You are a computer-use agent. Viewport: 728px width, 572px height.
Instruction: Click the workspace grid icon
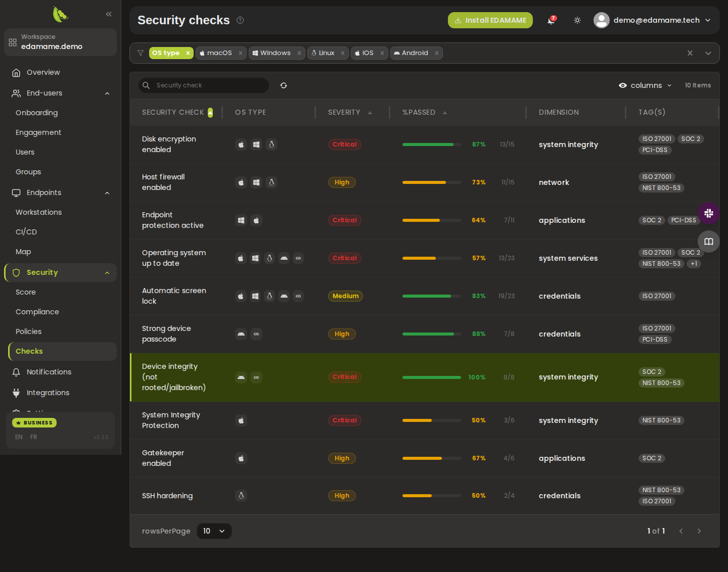13,42
